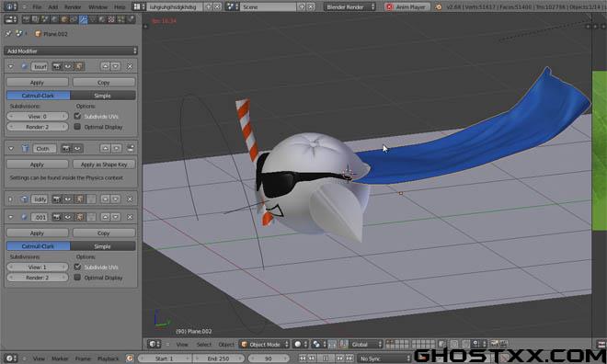Screen dimensions: 607x364
Task: Apply the bsurf subsurf modifier
Action: click(37, 83)
